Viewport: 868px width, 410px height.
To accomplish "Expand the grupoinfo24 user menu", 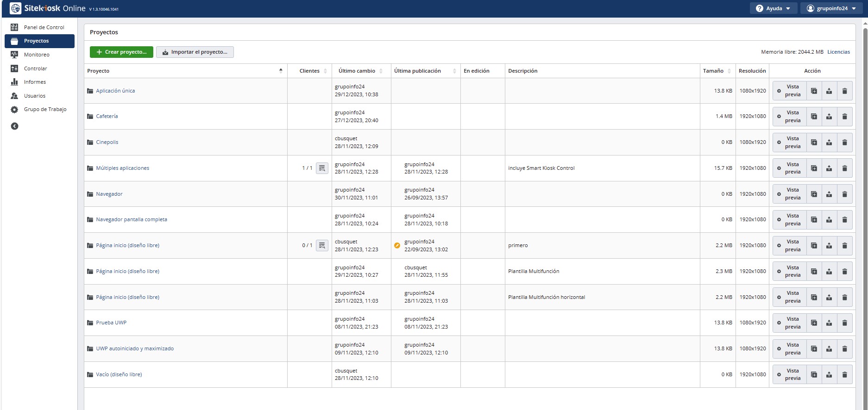I will coord(831,8).
